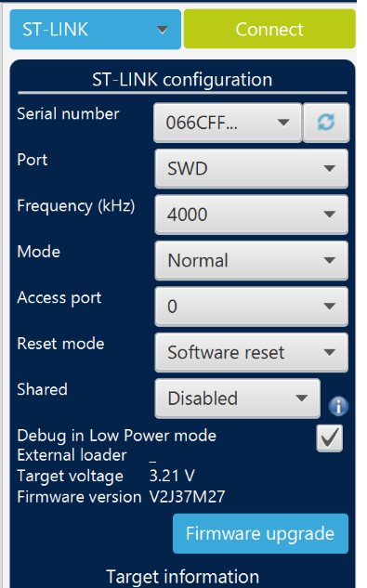
Task: Expand the Reset mode dropdown
Action: pos(252,352)
